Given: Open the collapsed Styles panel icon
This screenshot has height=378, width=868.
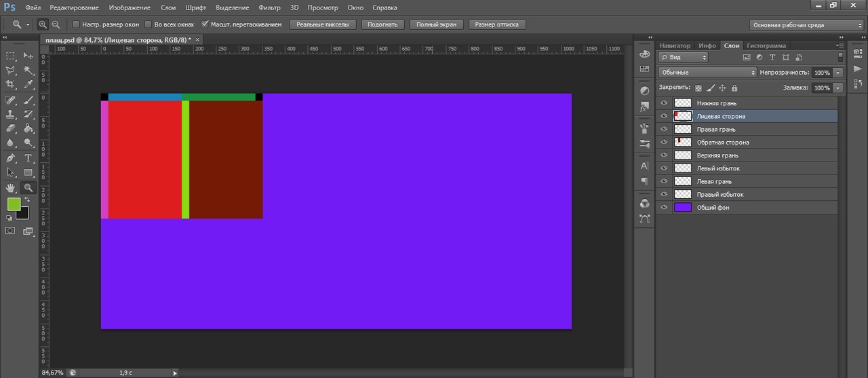Looking at the screenshot, I should tap(644, 107).
